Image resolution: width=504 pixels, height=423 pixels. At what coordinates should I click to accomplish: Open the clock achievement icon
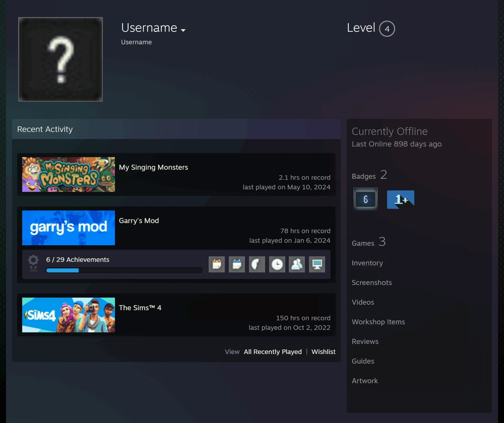coord(277,264)
